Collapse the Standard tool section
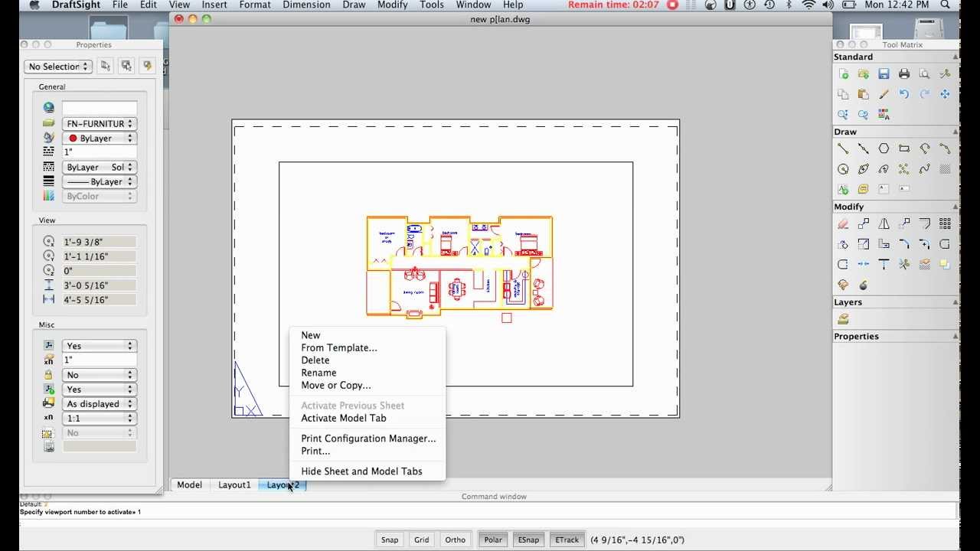Screen dimensions: 980x551 [x=955, y=57]
